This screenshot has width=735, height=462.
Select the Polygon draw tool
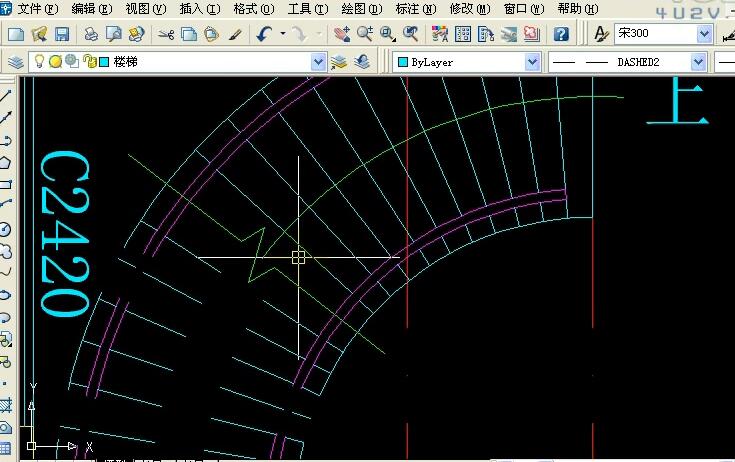6,163
